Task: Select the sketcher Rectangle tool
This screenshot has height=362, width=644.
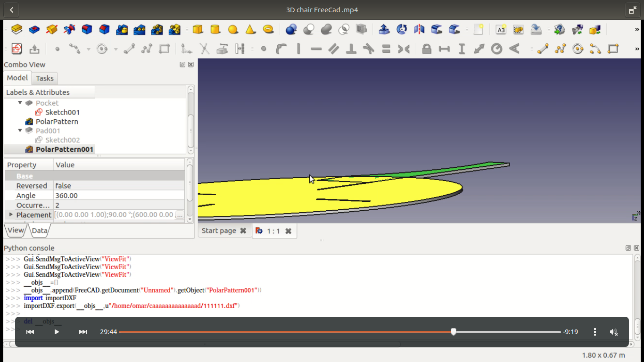Action: (164, 49)
